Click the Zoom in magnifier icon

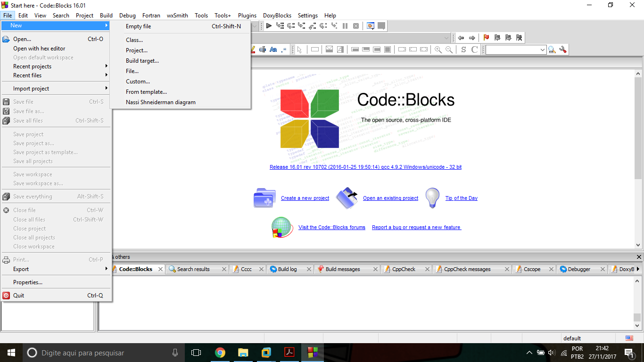point(438,49)
